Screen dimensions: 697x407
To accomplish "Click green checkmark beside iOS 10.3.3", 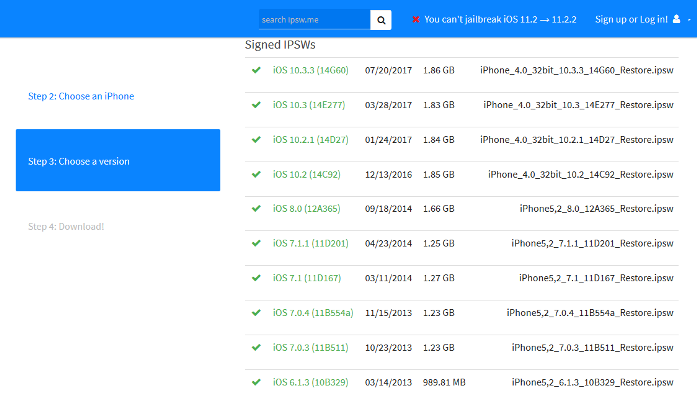I will (x=256, y=71).
